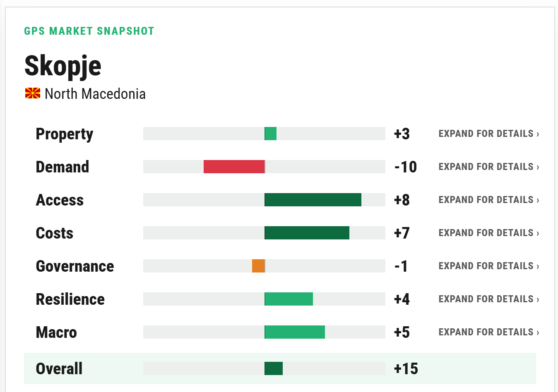The width and height of the screenshot is (558, 392).
Task: Click the GPS Market Snapshot label
Action: pyautogui.click(x=89, y=31)
